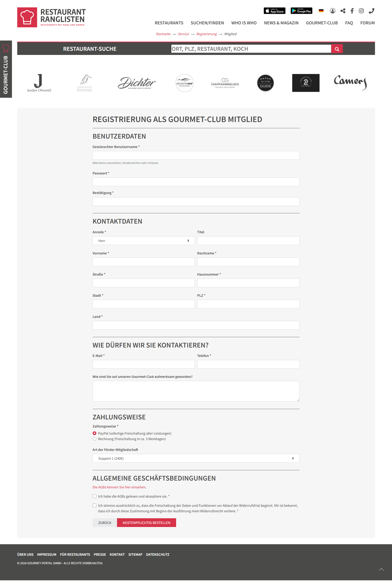
Task: Submit search with red magnifier button
Action: tap(337, 49)
